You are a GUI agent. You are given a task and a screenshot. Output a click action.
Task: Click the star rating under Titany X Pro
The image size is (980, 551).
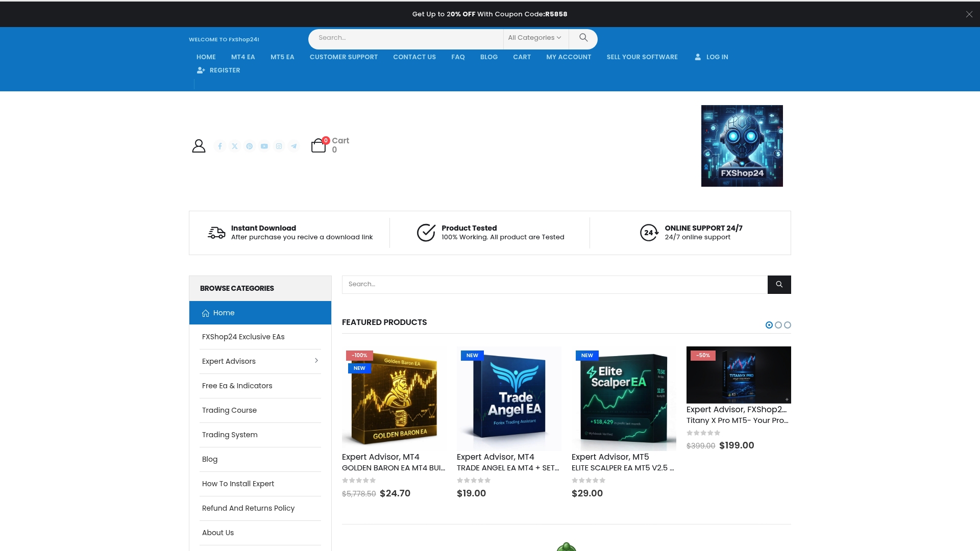tap(704, 432)
